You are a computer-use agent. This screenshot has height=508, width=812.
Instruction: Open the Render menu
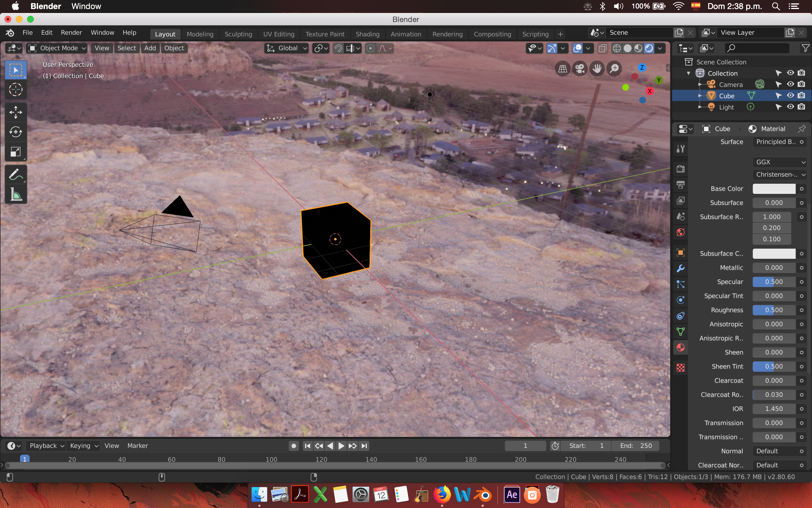[x=71, y=32]
